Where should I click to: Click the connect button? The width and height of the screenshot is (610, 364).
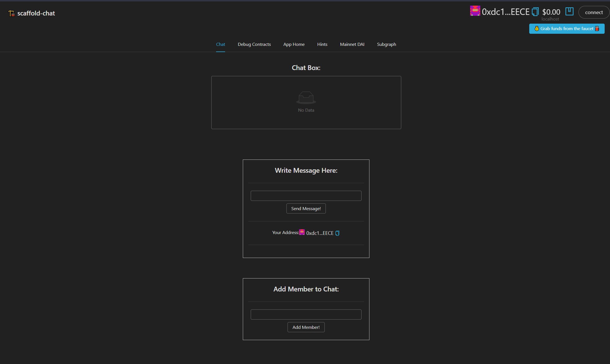(594, 12)
